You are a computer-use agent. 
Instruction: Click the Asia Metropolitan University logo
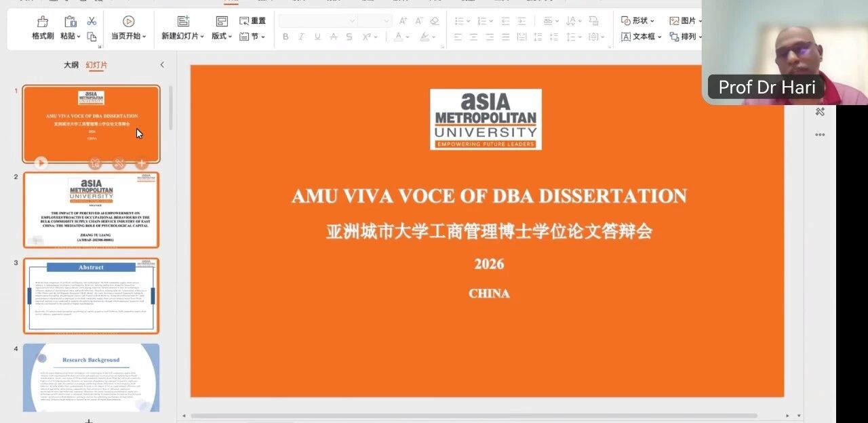coord(486,119)
